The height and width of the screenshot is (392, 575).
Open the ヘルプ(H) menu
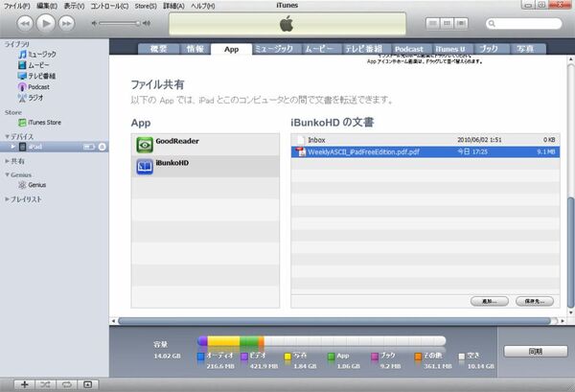pos(202,6)
